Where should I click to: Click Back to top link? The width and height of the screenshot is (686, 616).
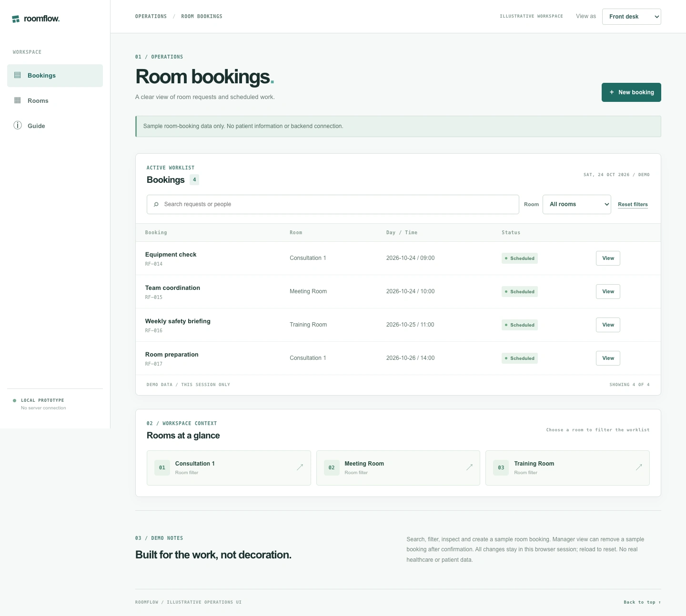[642, 602]
